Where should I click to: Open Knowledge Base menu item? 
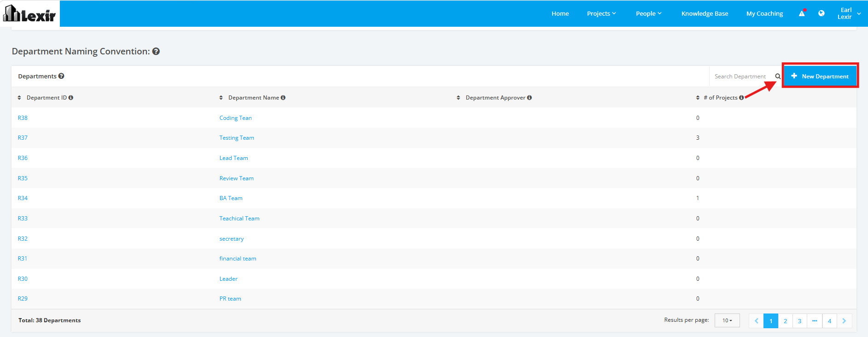click(705, 13)
